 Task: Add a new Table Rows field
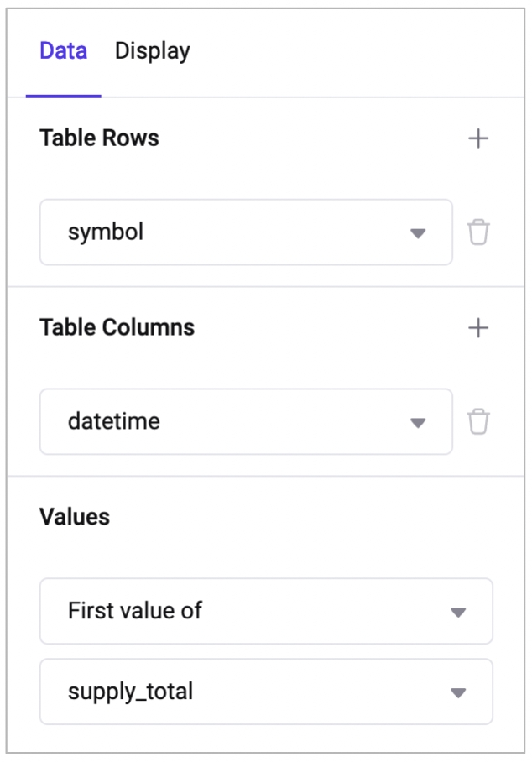[478, 138]
